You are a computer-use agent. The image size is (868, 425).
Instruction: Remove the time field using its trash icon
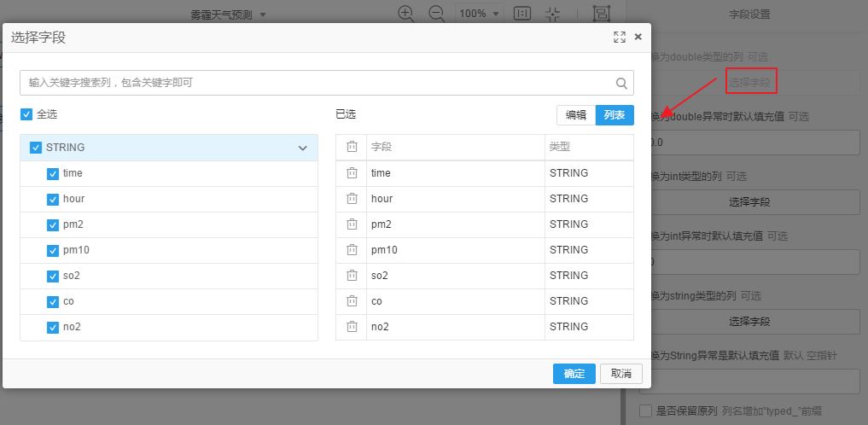click(352, 173)
